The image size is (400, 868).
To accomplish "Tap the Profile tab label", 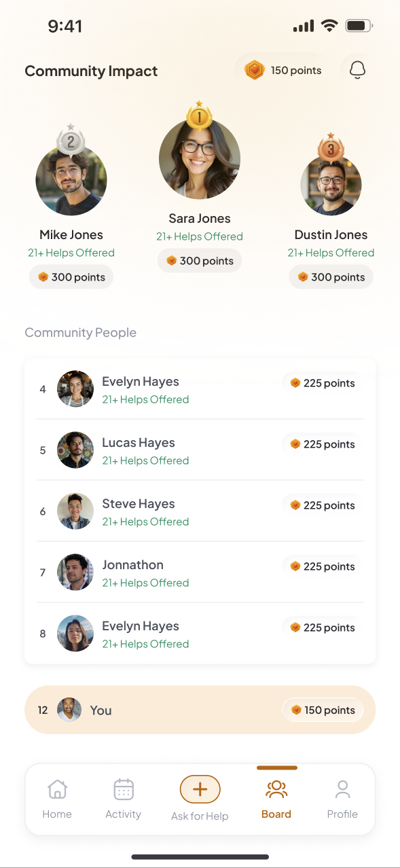I will (342, 814).
